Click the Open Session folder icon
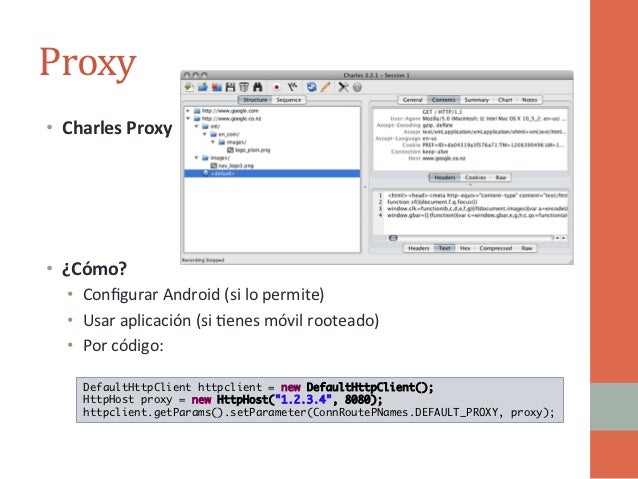 tap(203, 87)
